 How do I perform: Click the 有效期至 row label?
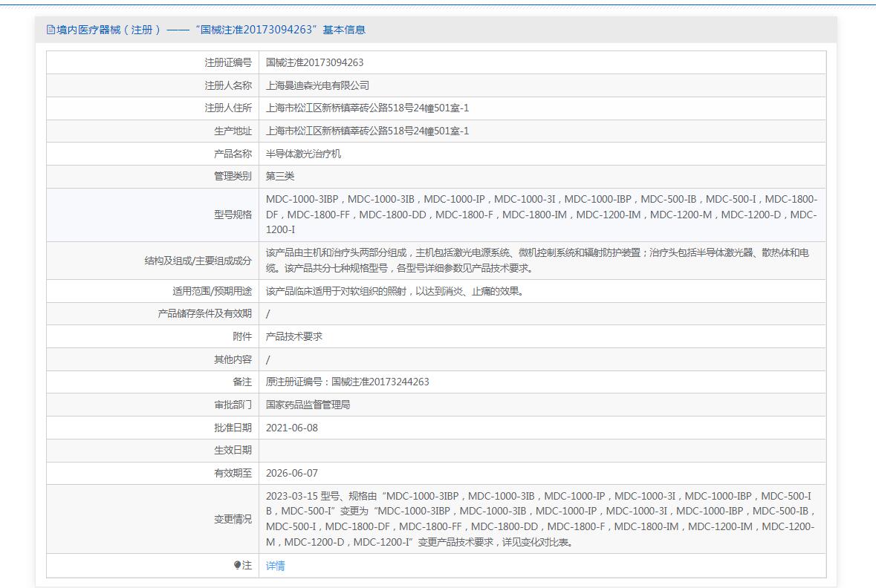(x=233, y=473)
